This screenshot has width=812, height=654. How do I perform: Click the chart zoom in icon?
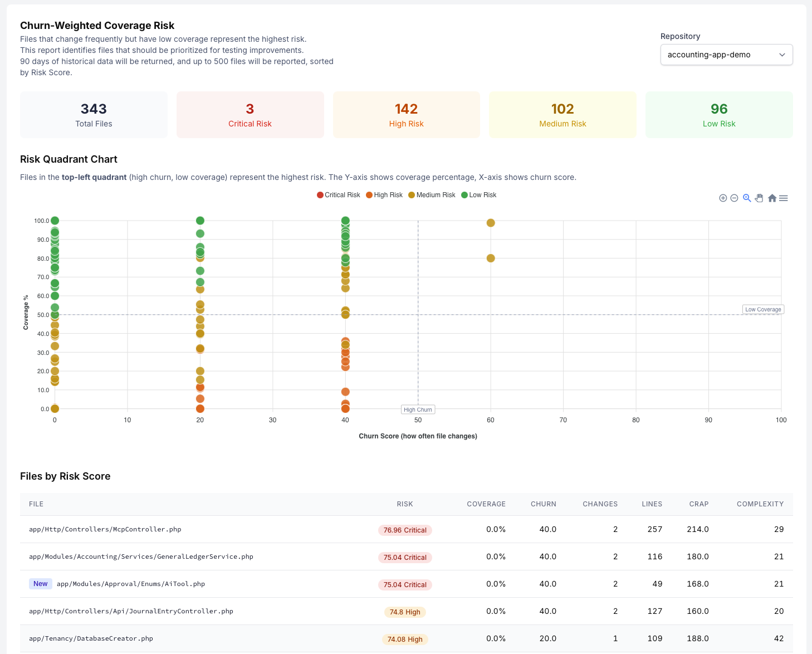[723, 198]
